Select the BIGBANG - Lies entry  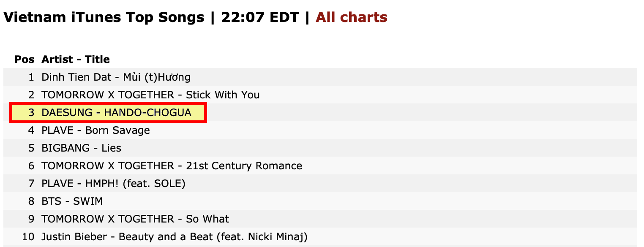(x=81, y=148)
